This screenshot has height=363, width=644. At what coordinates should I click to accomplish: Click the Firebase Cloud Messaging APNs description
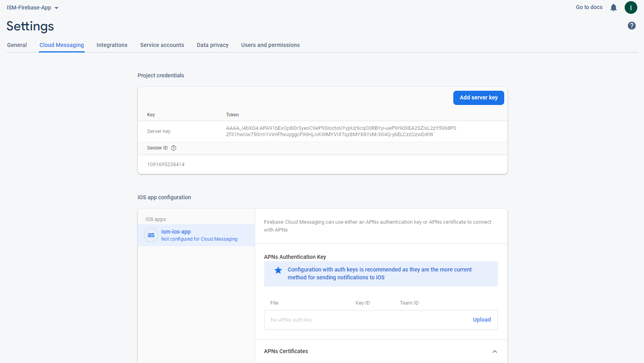377,226
